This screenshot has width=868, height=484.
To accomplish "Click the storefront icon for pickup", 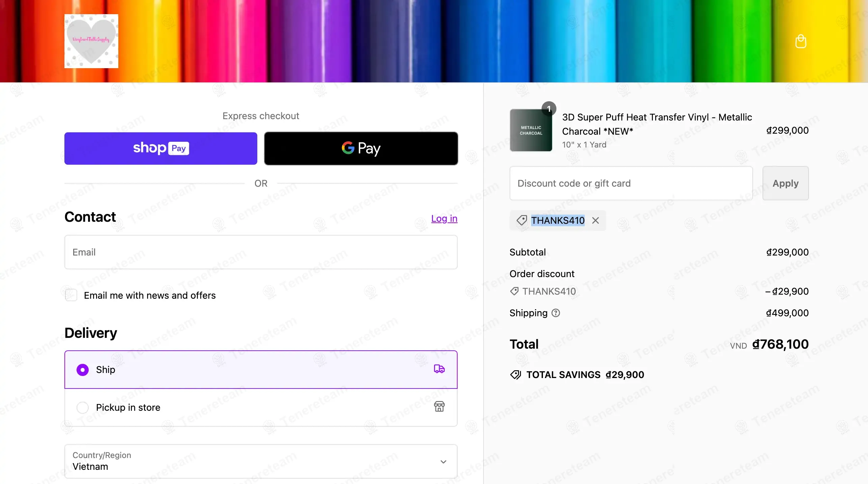I will [x=439, y=406].
